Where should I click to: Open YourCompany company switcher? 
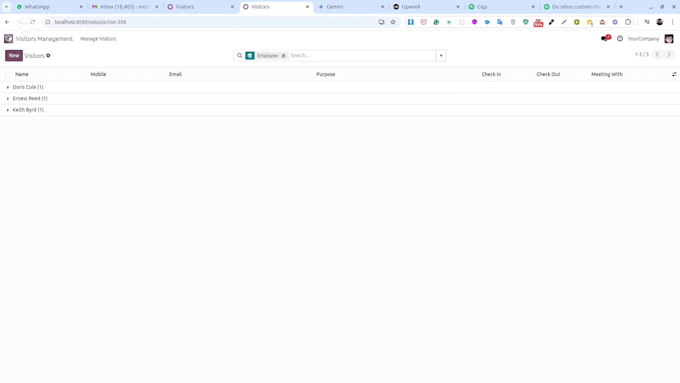643,39
